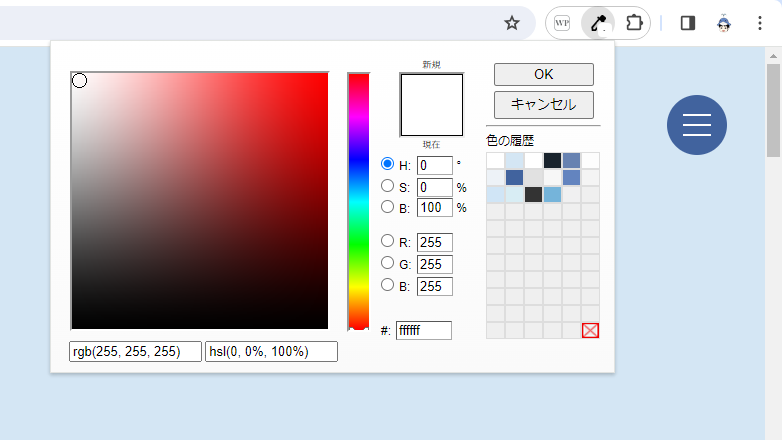Click the vertical rainbow hue slider

tap(359, 202)
